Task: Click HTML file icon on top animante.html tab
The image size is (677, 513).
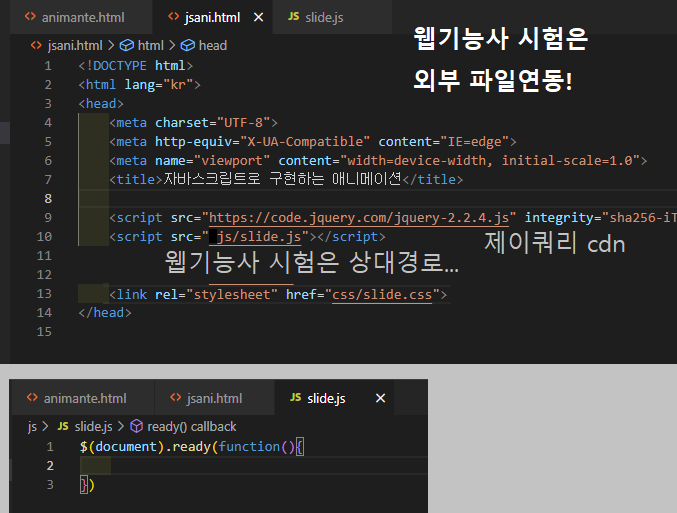Action: click(30, 16)
